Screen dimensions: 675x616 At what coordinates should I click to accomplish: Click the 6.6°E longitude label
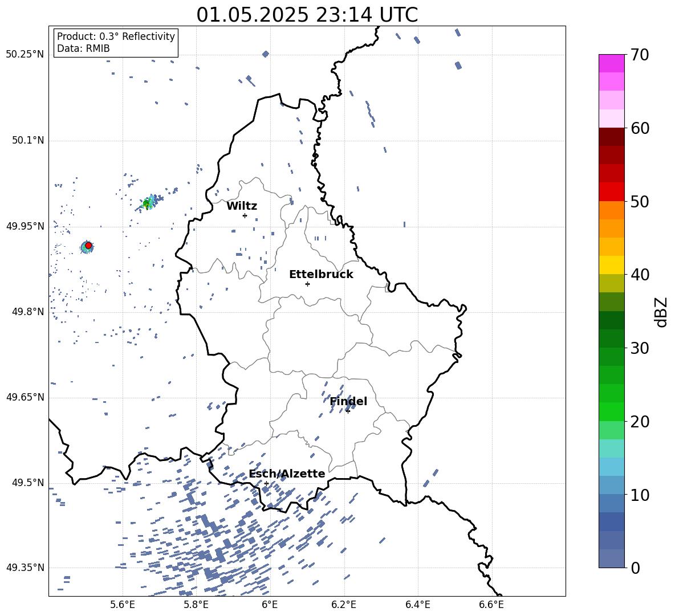(x=491, y=605)
